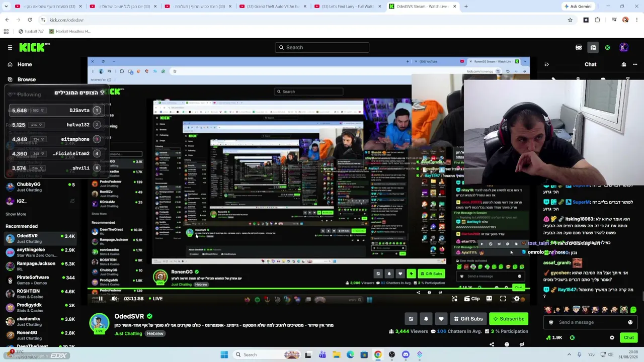The width and height of the screenshot is (644, 362).
Task: Open RonenGG recommended channel in sidebar
Action: click(x=40, y=335)
